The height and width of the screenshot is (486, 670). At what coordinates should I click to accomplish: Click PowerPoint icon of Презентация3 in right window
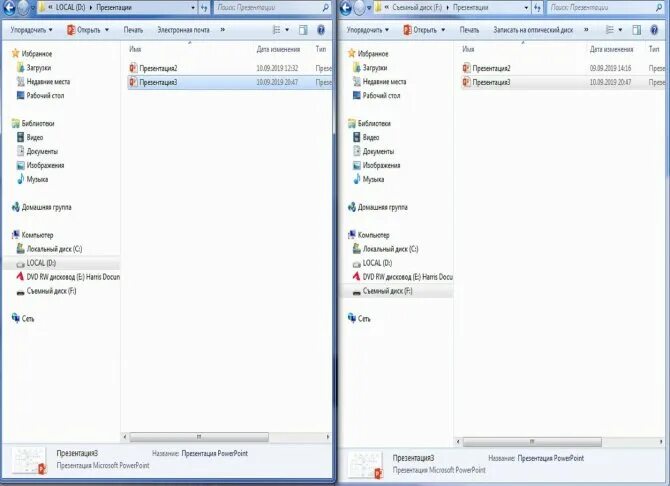pyautogui.click(x=466, y=82)
